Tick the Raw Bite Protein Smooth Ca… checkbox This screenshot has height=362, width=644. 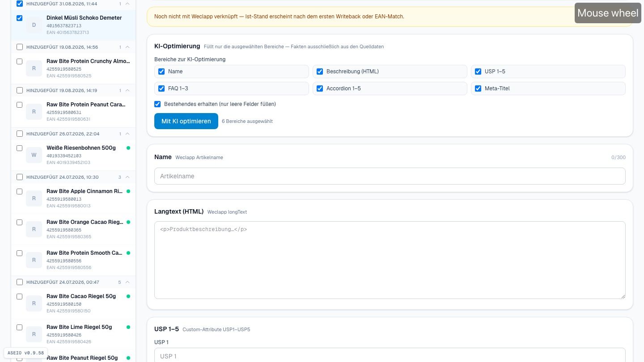[x=19, y=253]
